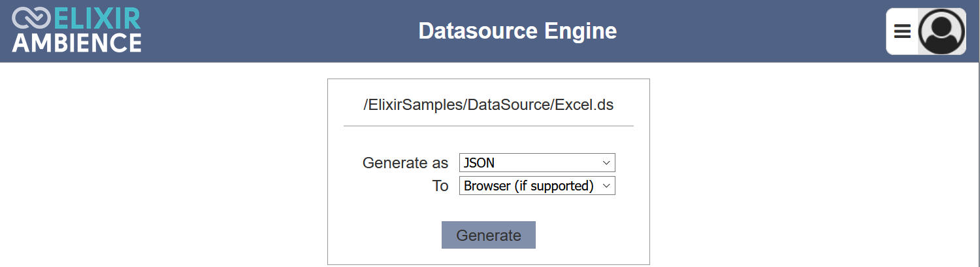980x267 pixels.
Task: Click the chevron arrow beside JSON
Action: (x=606, y=163)
